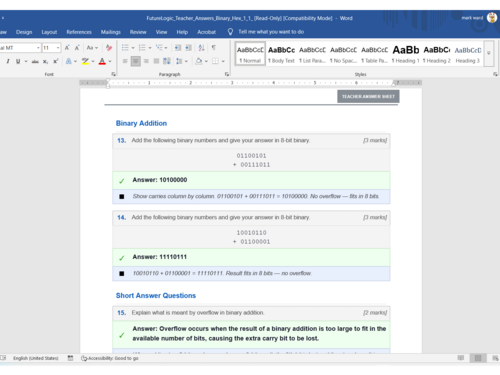Clear all formatting from selection
The height and width of the screenshot is (375, 500).
click(x=109, y=48)
